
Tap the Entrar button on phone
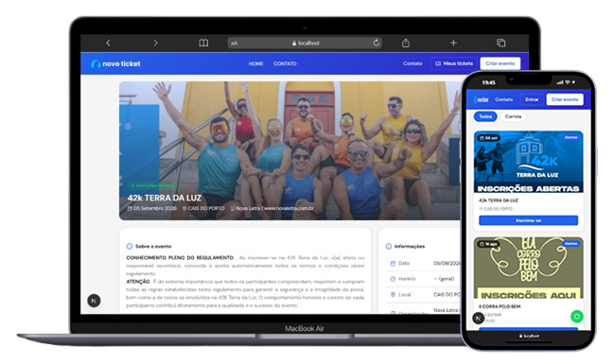[532, 99]
